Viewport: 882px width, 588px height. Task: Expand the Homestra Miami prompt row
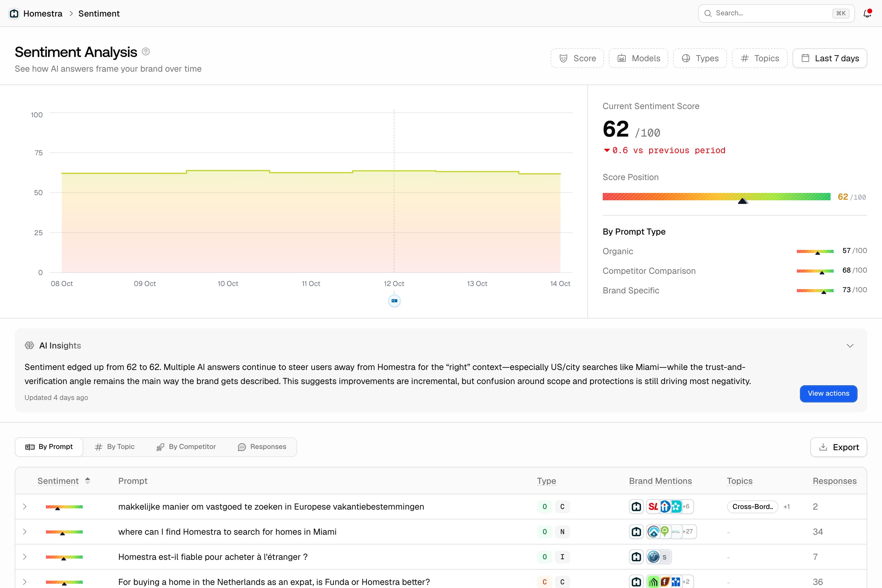click(25, 532)
